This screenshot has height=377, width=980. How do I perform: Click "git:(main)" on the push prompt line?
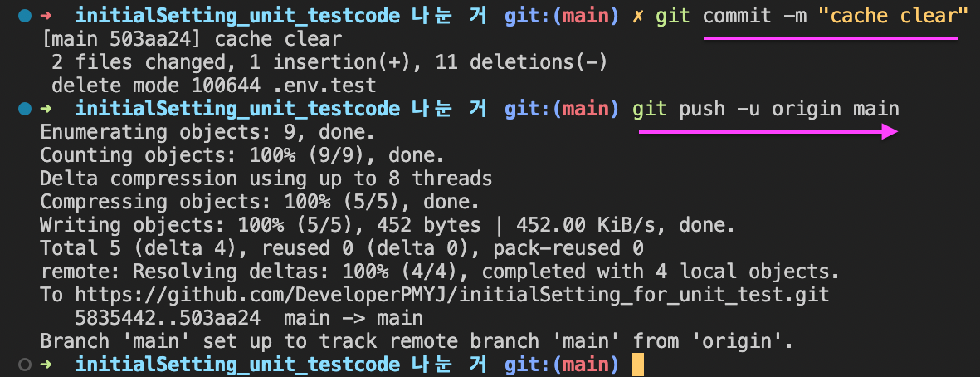click(x=562, y=110)
